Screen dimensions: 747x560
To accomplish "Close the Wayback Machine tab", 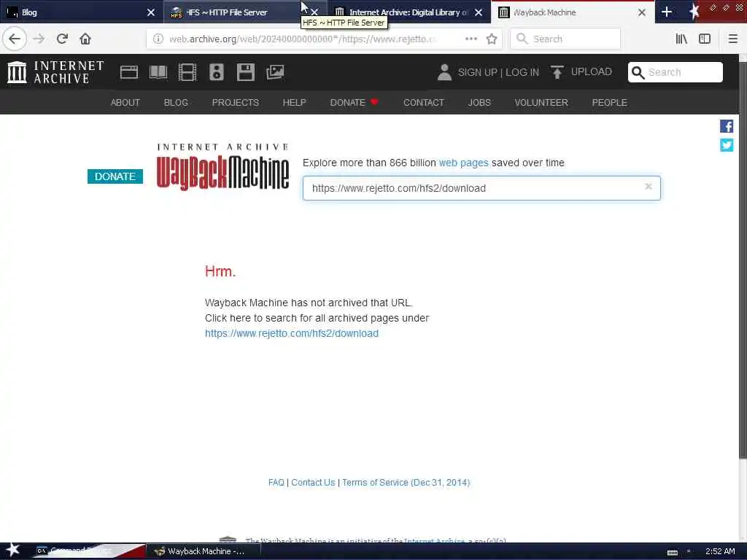I will point(642,12).
